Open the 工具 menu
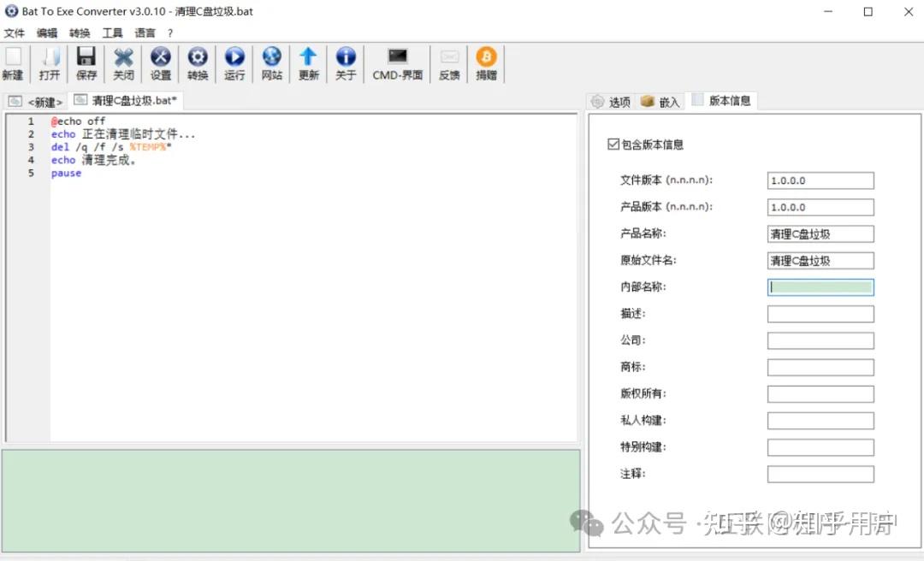 (x=113, y=33)
